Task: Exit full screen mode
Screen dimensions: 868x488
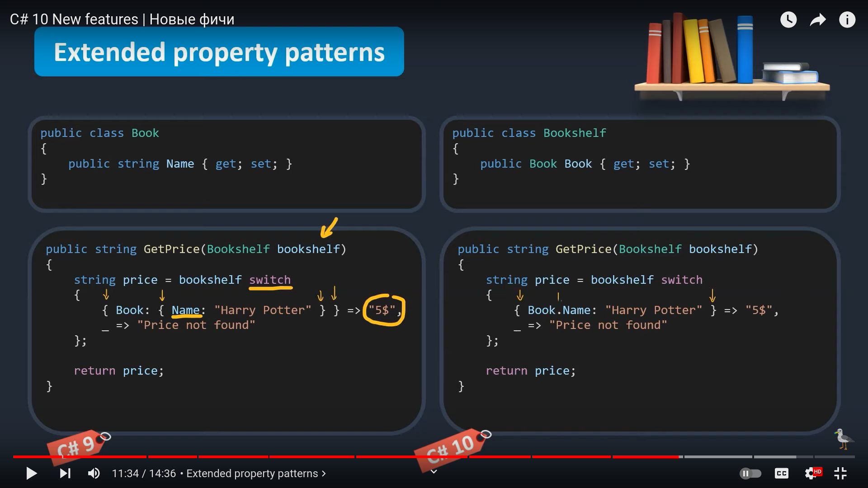Action: pos(840,473)
